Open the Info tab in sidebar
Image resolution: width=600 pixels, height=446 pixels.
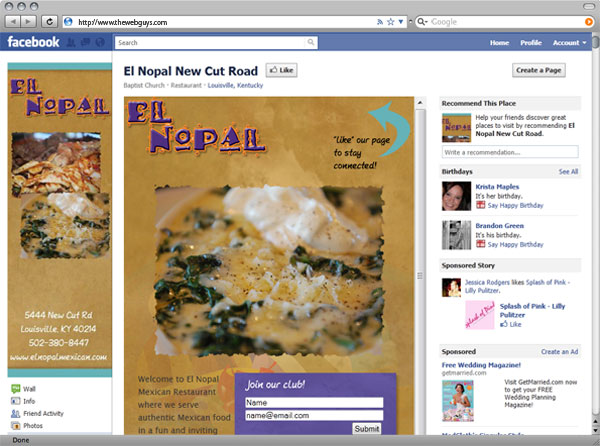[29, 401]
